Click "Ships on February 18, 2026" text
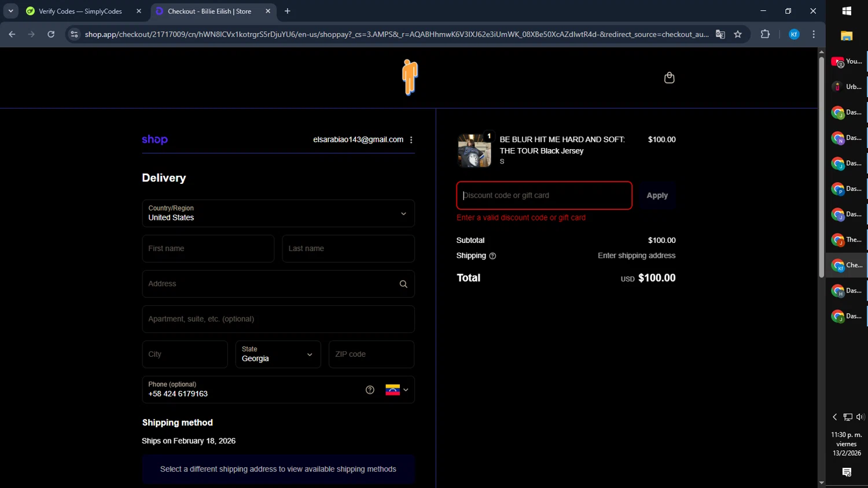Image resolution: width=868 pixels, height=488 pixels. 189,441
